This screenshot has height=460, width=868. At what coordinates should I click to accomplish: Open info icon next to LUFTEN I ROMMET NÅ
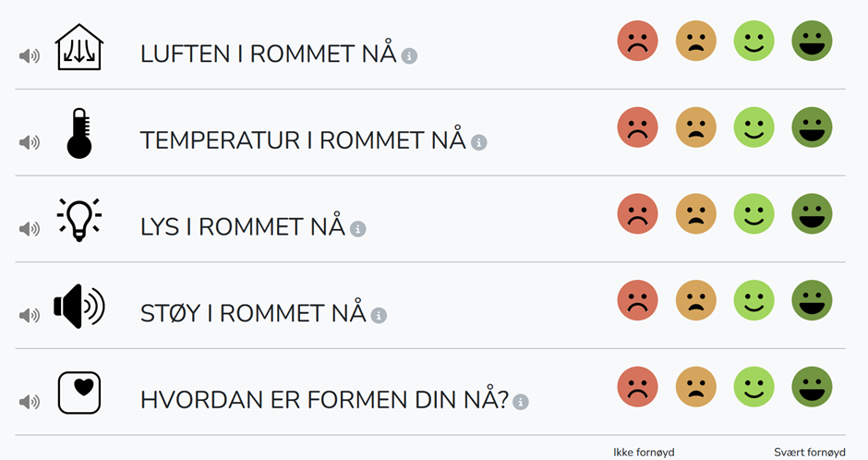pyautogui.click(x=409, y=56)
